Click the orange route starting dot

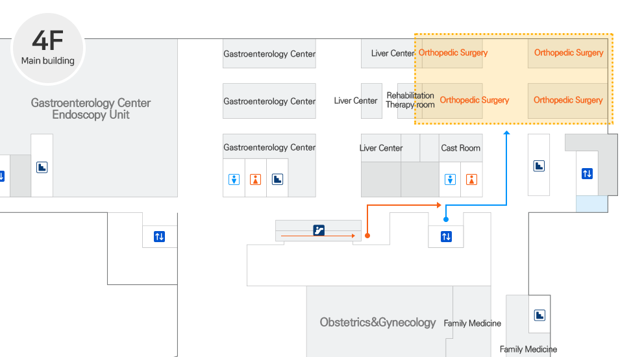click(367, 236)
